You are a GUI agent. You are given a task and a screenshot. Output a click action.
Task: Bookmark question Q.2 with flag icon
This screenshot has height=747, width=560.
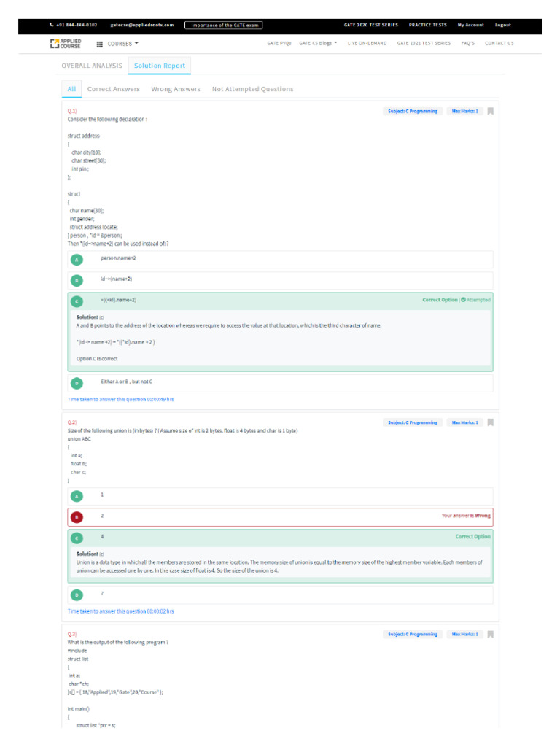491,422
